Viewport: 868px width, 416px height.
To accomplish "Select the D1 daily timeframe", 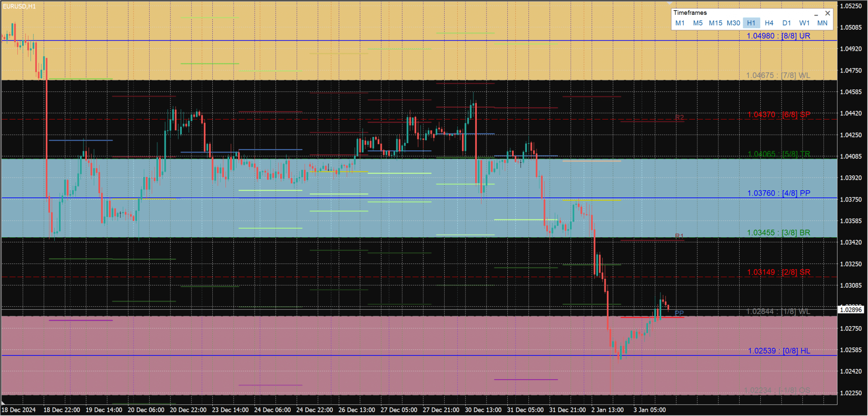I will click(x=787, y=23).
